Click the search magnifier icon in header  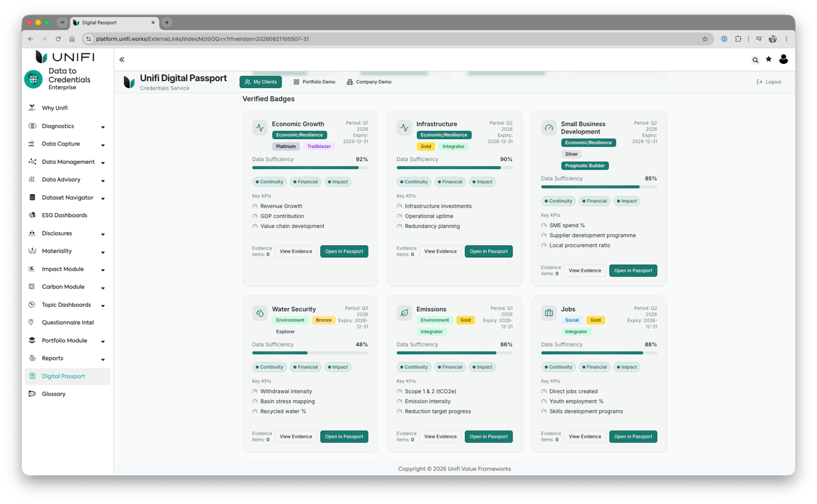coord(755,60)
